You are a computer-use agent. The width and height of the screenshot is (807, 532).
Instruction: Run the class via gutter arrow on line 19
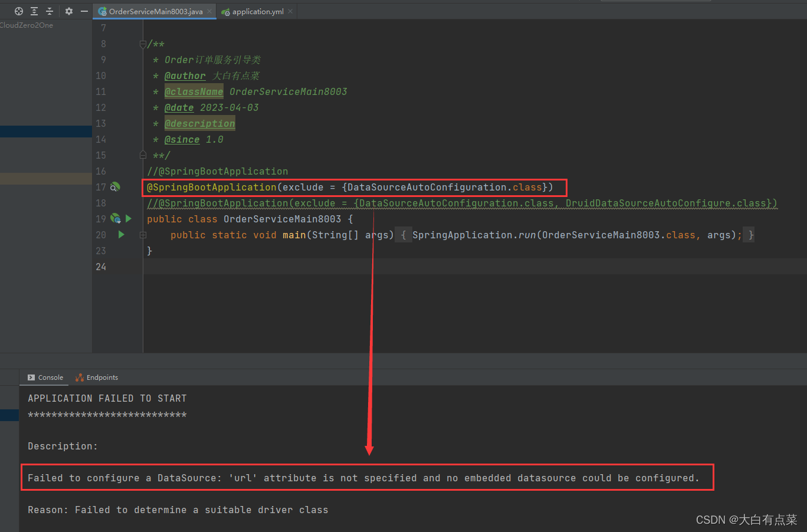pyautogui.click(x=129, y=219)
